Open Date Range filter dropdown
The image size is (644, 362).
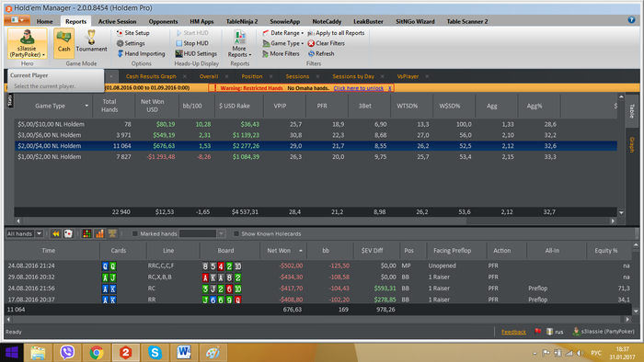(283, 33)
